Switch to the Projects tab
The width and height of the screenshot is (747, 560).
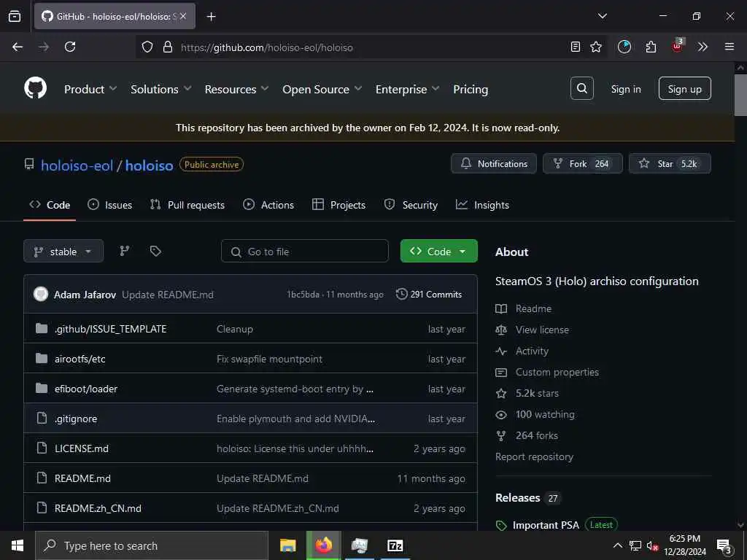(x=338, y=205)
